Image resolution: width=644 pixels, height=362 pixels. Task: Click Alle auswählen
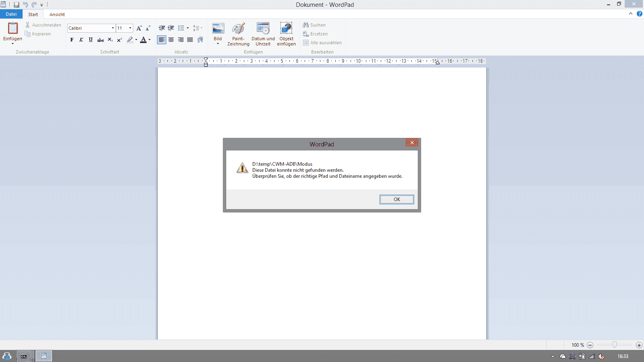coord(322,43)
